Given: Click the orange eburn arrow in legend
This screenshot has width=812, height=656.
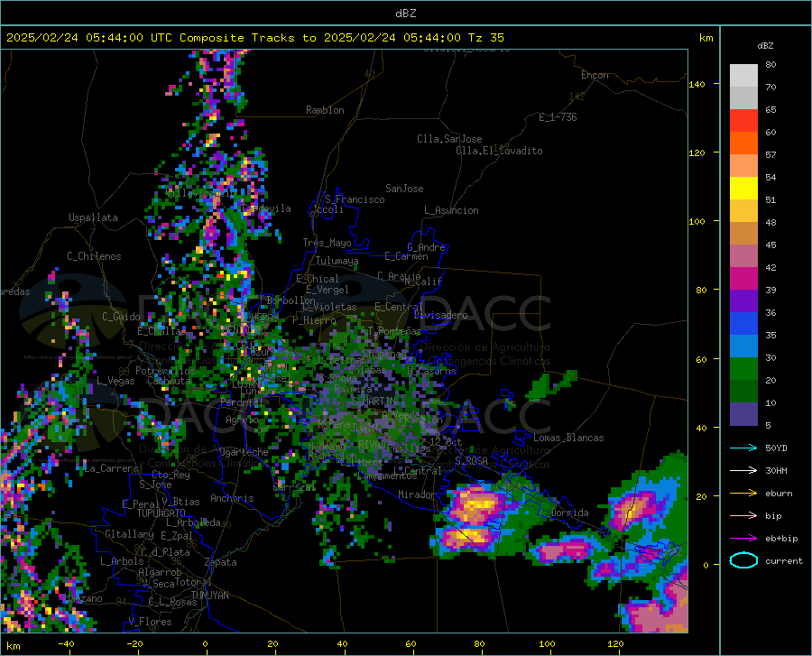Looking at the screenshot, I should coord(743,494).
